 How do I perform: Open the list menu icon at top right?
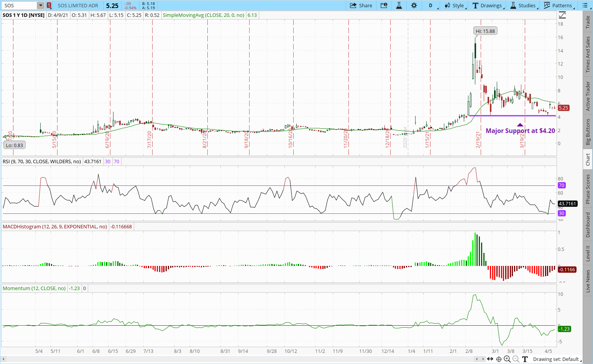[x=585, y=5]
